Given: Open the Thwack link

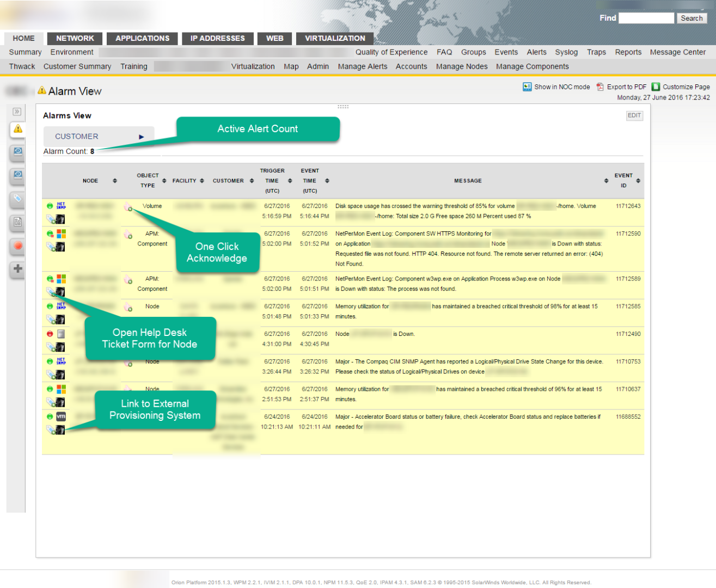Looking at the screenshot, I should 22,66.
